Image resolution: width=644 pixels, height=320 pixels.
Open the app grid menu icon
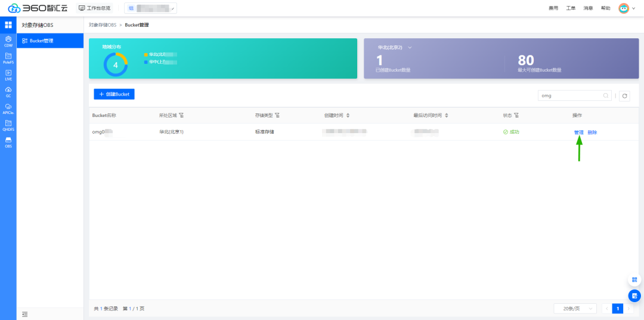coord(8,24)
